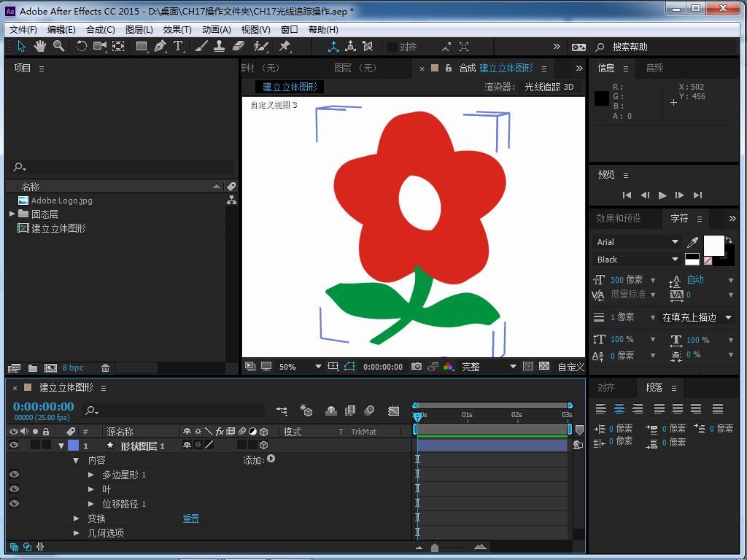Expand the 多边星形 1 group

[91, 474]
